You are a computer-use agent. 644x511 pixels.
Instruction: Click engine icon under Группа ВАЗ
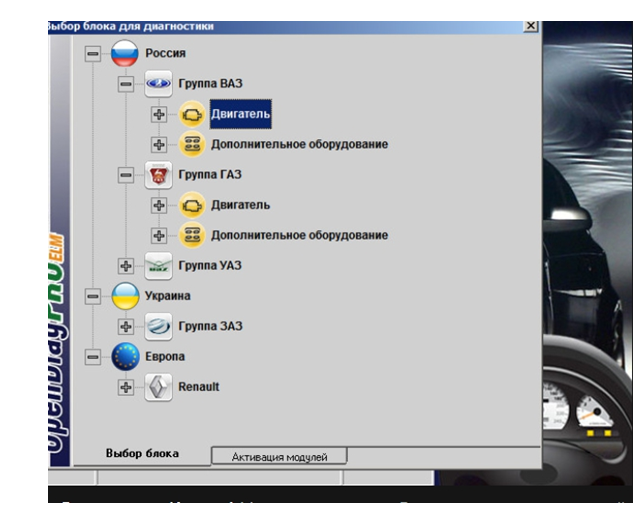click(192, 114)
